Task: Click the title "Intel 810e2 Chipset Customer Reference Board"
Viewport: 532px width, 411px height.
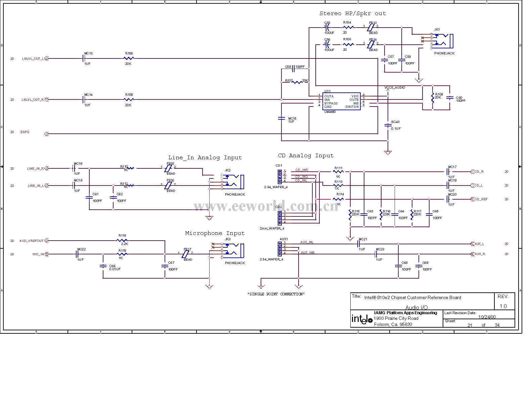Action: coord(412,297)
